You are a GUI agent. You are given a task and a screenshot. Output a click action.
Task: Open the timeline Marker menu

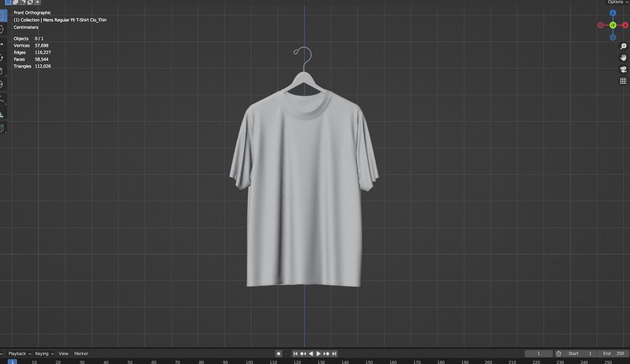coord(81,354)
